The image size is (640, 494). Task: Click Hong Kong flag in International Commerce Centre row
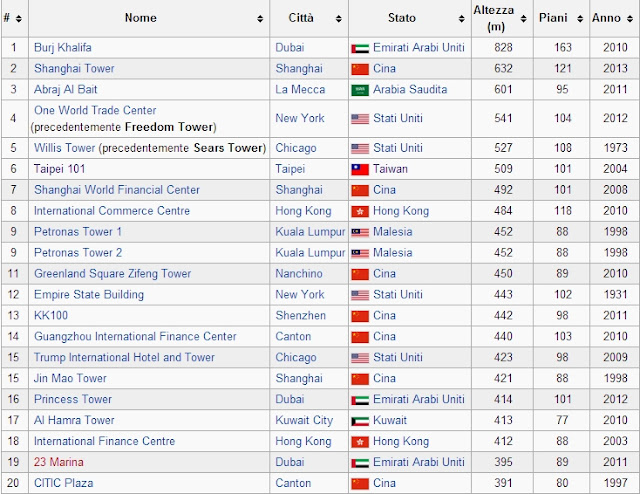tap(360, 211)
